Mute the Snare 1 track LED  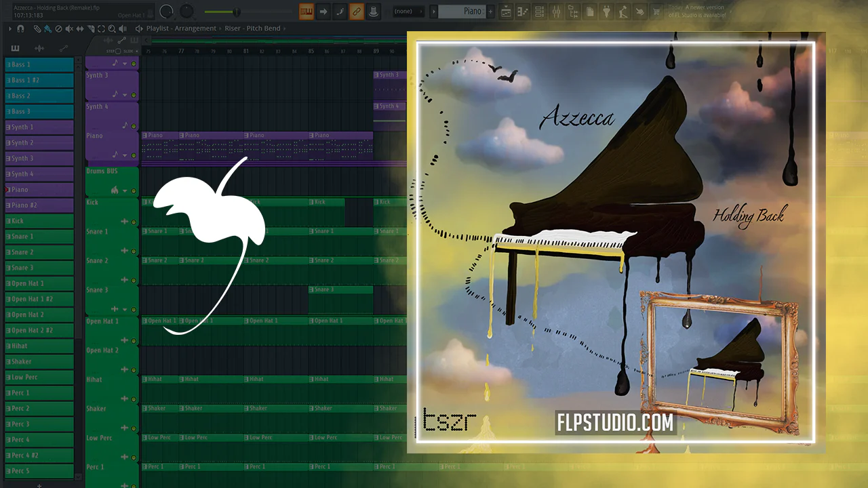134,251
